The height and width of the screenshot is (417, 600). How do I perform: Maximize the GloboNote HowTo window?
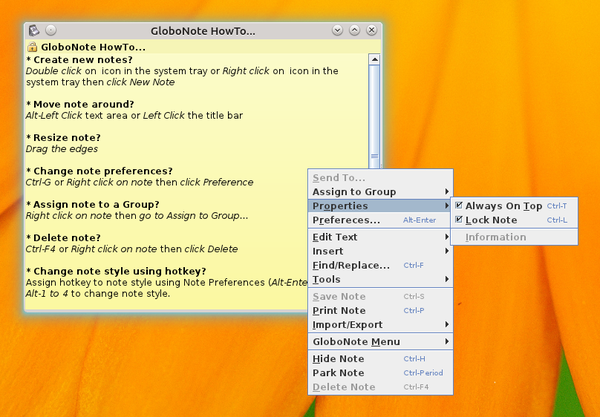(354, 30)
